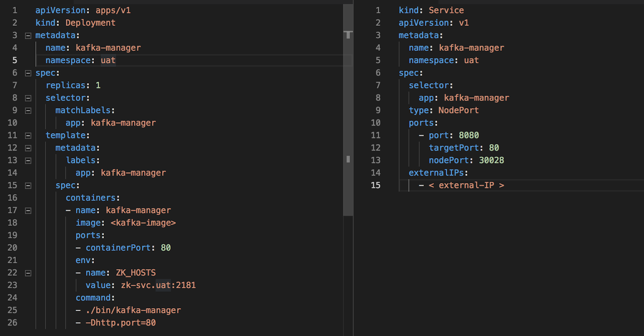Collapse the template block fold icon
The height and width of the screenshot is (336, 644).
[x=28, y=136]
